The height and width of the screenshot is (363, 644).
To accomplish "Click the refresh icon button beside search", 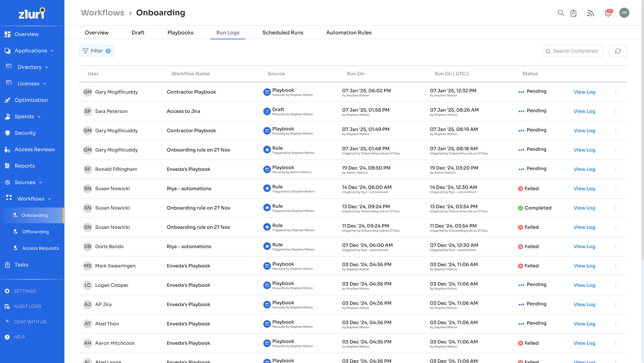I will coord(618,51).
